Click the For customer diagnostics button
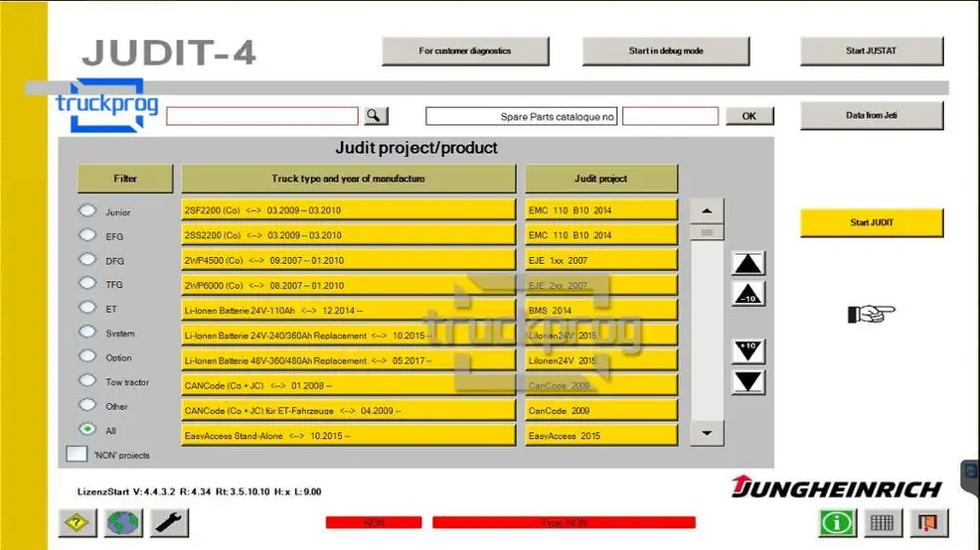This screenshot has width=980, height=550. [x=465, y=51]
